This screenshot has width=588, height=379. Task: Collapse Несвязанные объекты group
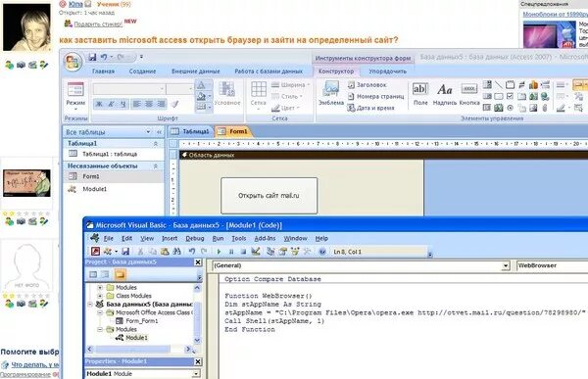click(156, 166)
